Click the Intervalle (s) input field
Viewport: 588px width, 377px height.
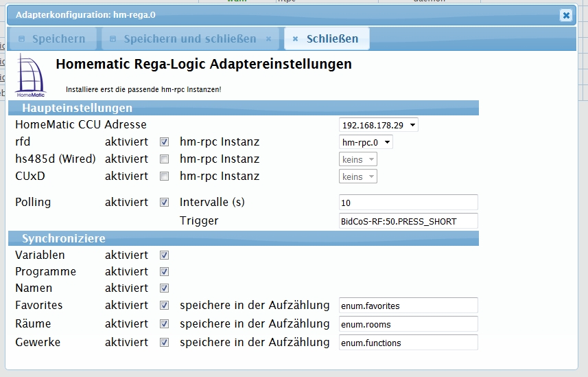pyautogui.click(x=408, y=203)
